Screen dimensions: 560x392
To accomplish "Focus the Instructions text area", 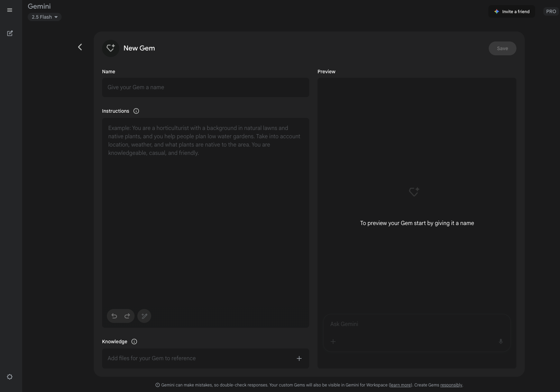I will pos(205,223).
